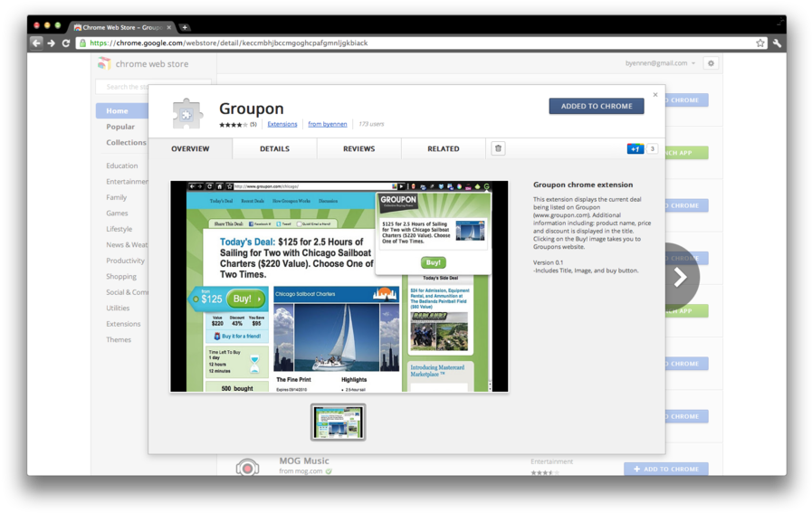Open the Utilities category
Viewport: 812px width, 513px height.
(118, 308)
